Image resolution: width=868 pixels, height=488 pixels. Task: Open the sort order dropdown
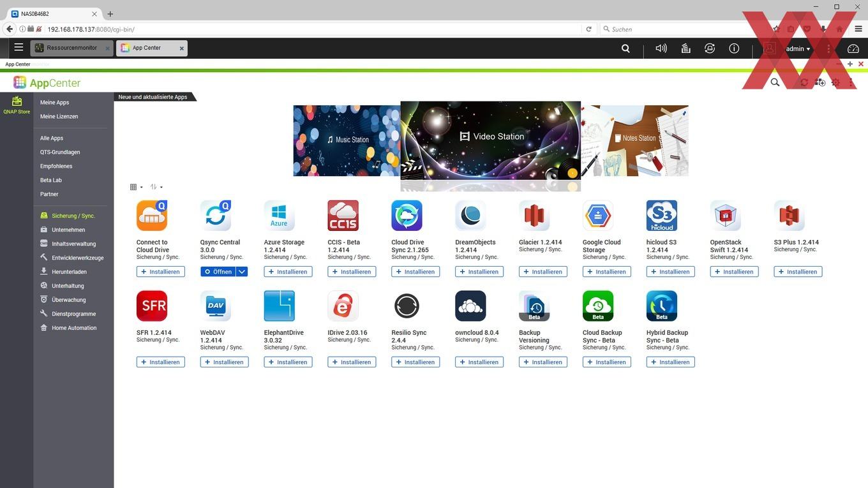(156, 187)
